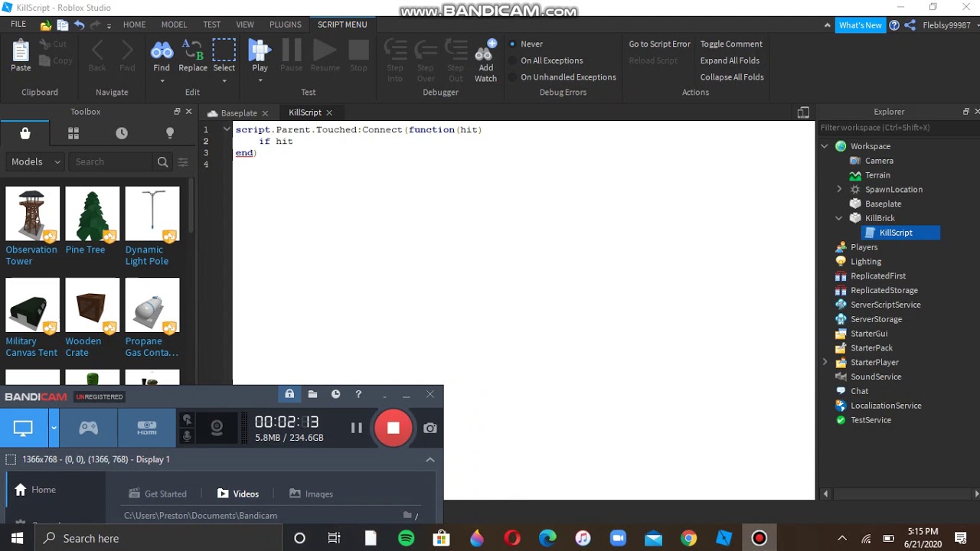Image resolution: width=980 pixels, height=551 pixels.
Task: Switch to the VIEW ribbon tab
Action: (245, 24)
